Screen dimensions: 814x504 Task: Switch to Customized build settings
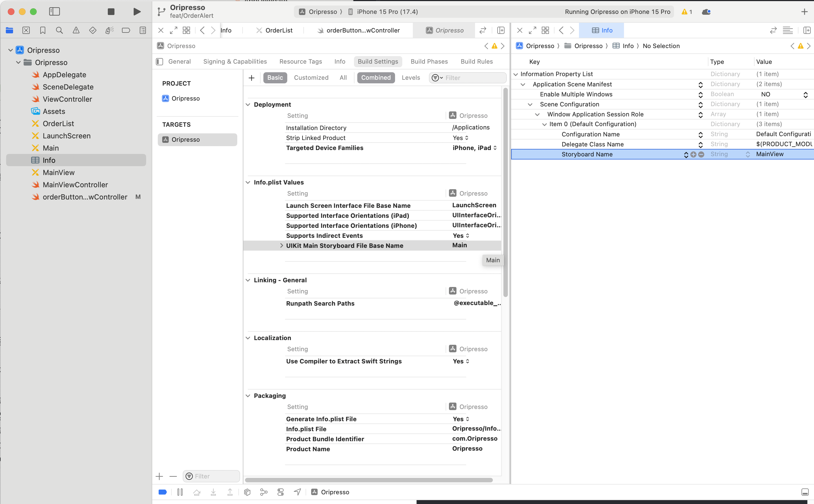(311, 78)
